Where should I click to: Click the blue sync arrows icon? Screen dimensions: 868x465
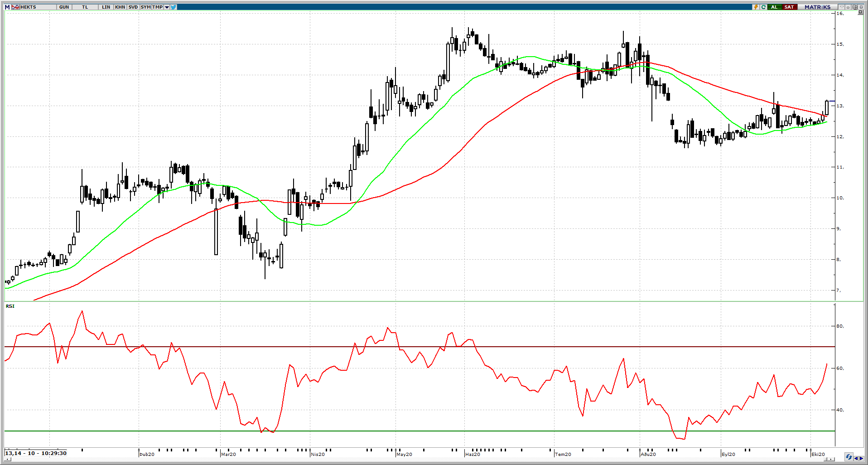pos(849,457)
